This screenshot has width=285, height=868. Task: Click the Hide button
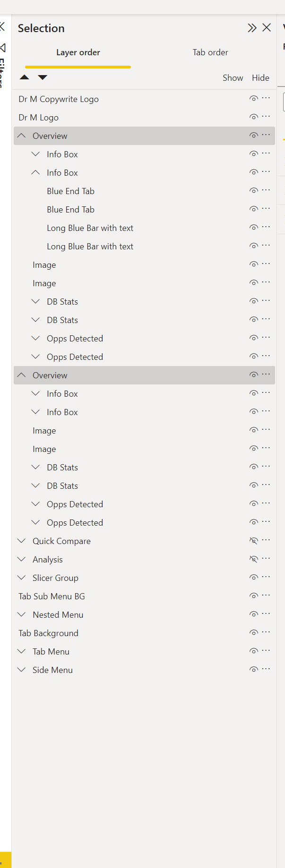(x=260, y=77)
